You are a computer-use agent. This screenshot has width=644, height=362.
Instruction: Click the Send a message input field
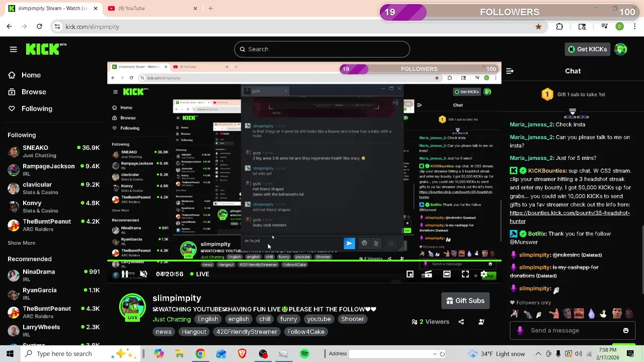pyautogui.click(x=573, y=331)
